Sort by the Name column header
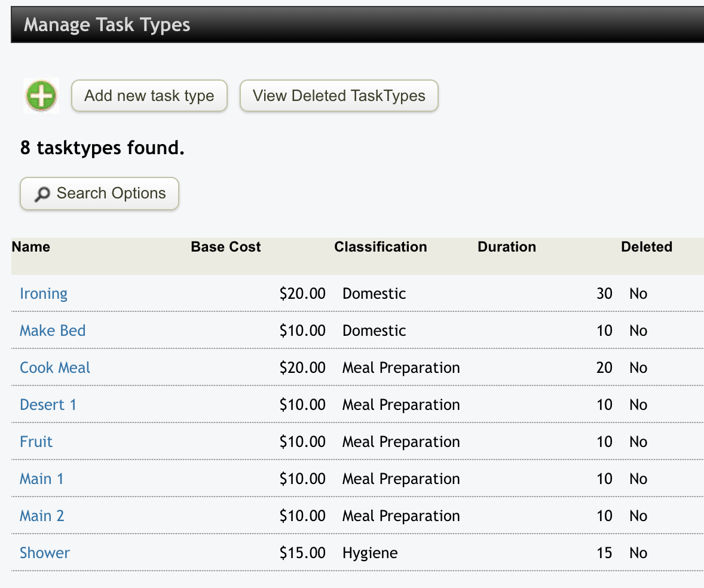 [31, 247]
